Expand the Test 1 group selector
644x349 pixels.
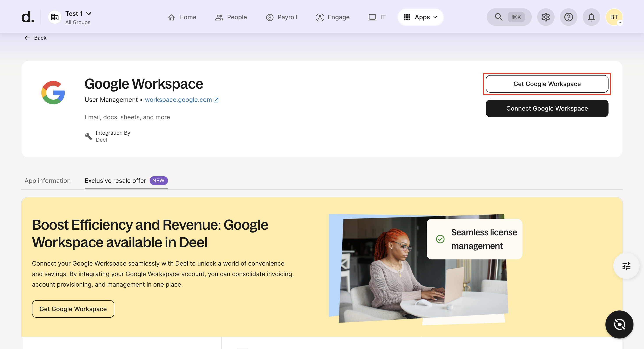(x=78, y=14)
